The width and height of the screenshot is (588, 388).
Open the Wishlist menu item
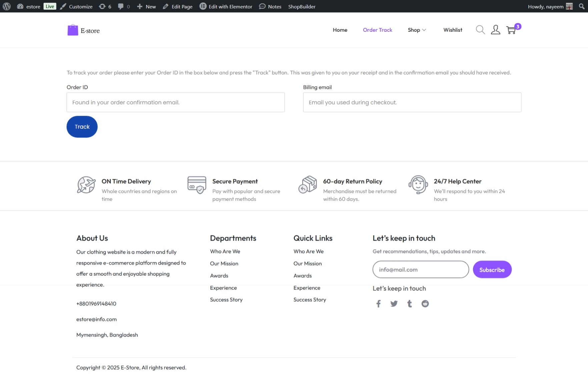point(453,30)
